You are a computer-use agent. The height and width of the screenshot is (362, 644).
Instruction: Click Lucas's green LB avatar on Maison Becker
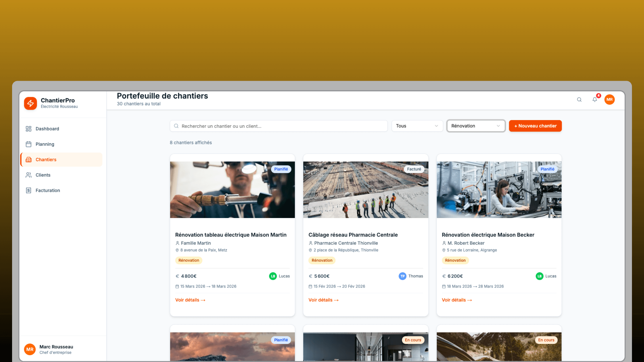[x=540, y=276]
